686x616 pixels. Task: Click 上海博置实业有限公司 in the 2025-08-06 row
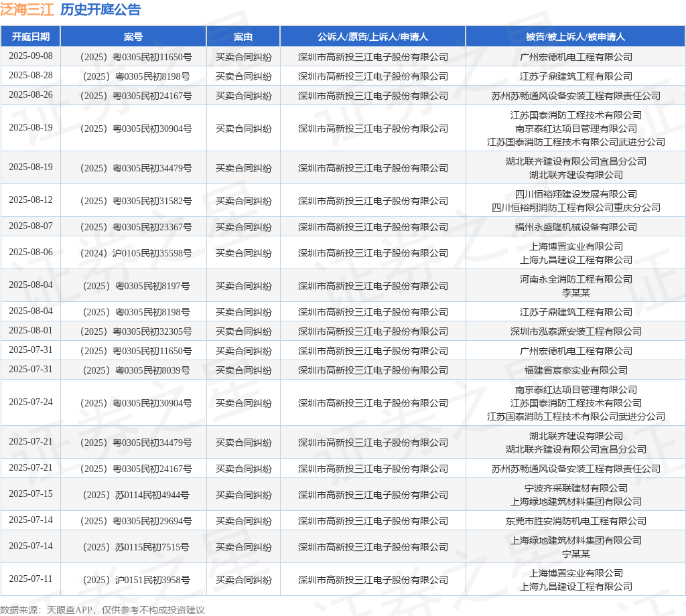tap(575, 246)
